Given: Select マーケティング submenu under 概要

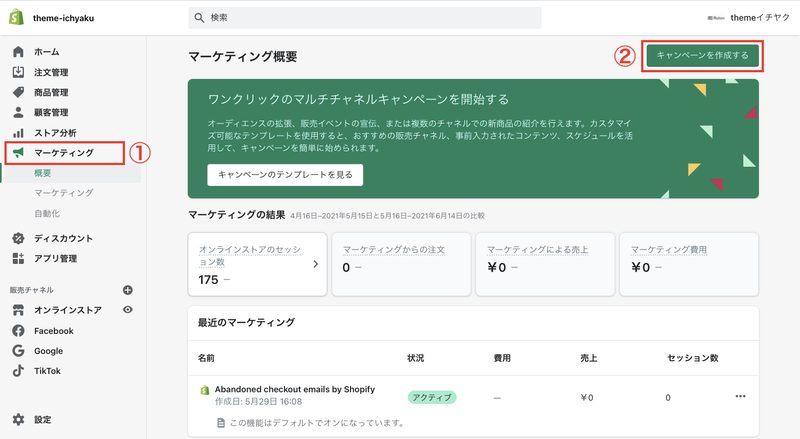Looking at the screenshot, I should pyautogui.click(x=64, y=192).
